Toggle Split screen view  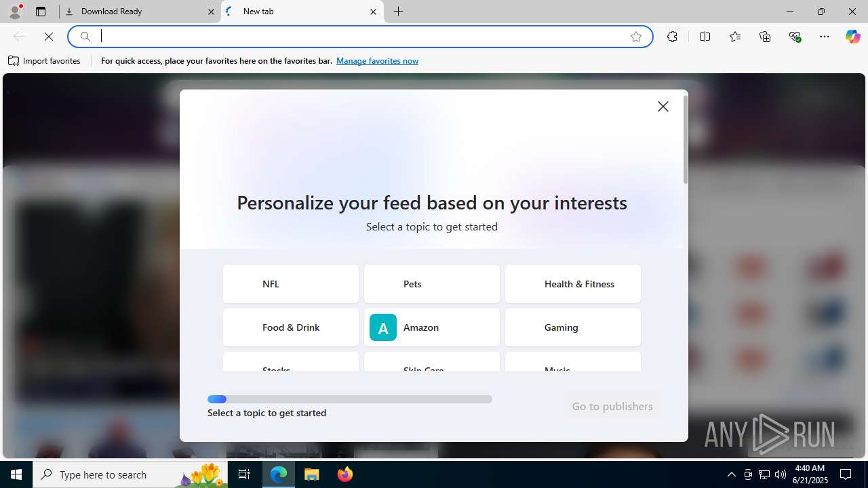[705, 37]
